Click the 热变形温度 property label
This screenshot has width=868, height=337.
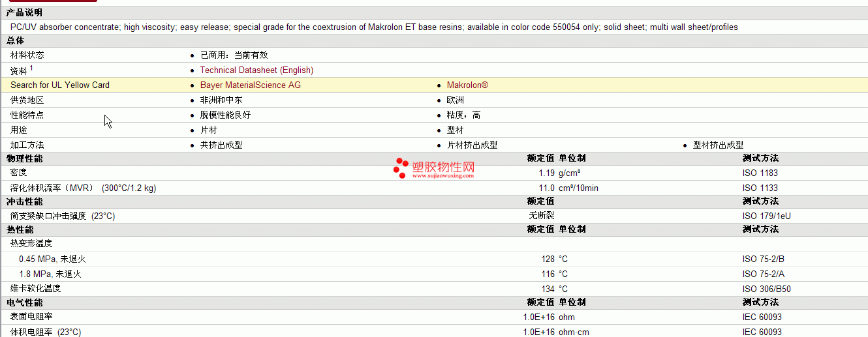(x=31, y=244)
